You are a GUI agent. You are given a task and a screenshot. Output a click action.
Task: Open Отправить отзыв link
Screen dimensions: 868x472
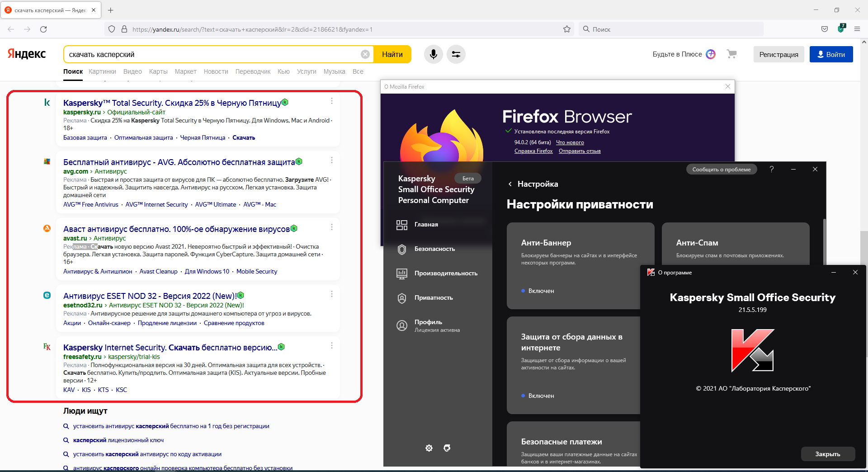(580, 151)
